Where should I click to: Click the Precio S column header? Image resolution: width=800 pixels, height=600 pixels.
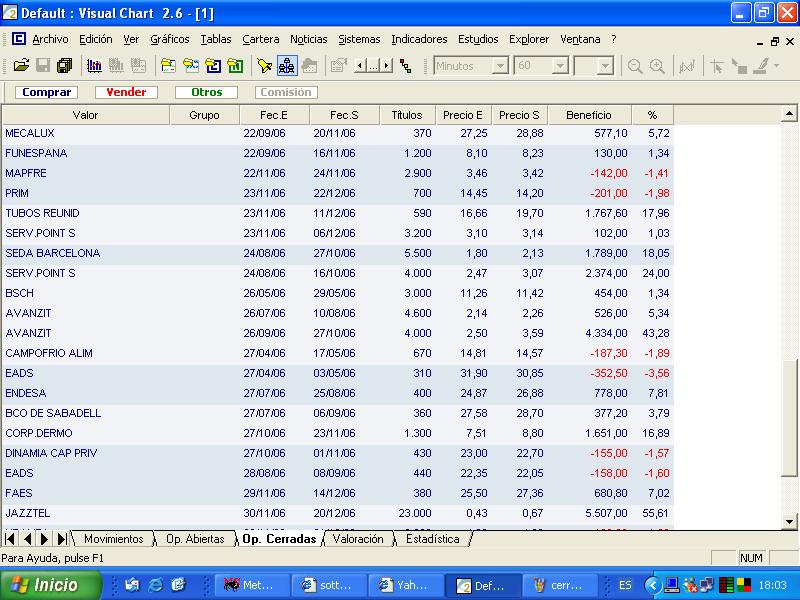[x=519, y=115]
